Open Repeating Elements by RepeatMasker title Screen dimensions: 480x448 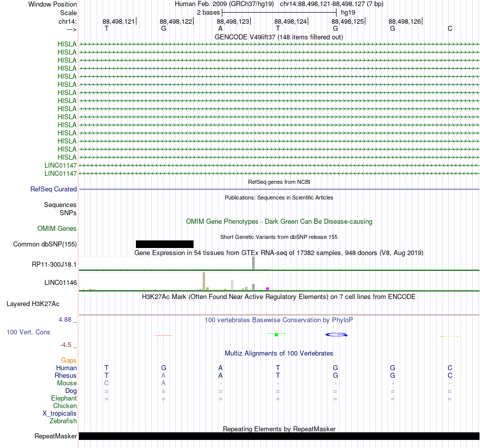tap(279, 429)
